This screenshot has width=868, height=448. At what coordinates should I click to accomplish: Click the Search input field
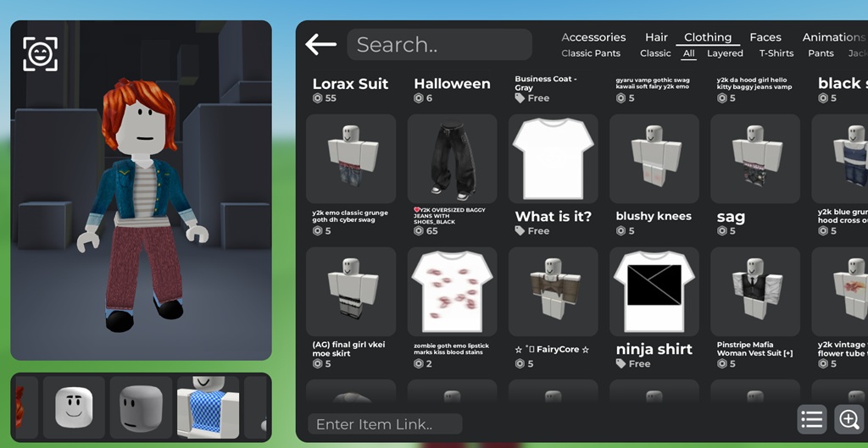440,45
